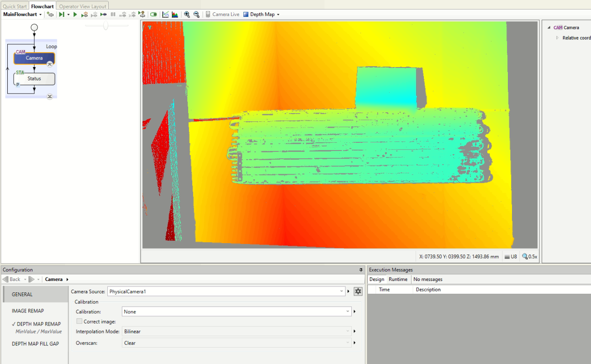Switch to the Runtime messages tab
This screenshot has width=591, height=364.
click(x=398, y=279)
